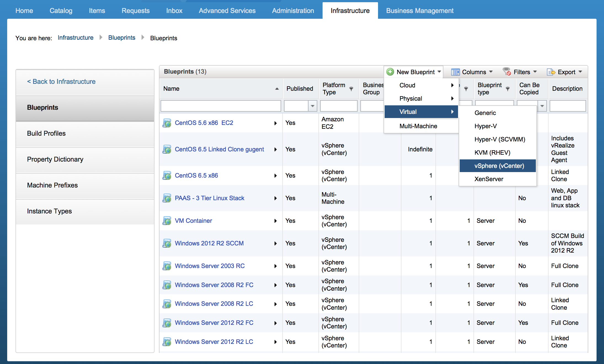604x364 pixels.
Task: Toggle Name column sort arrow
Action: tap(277, 89)
